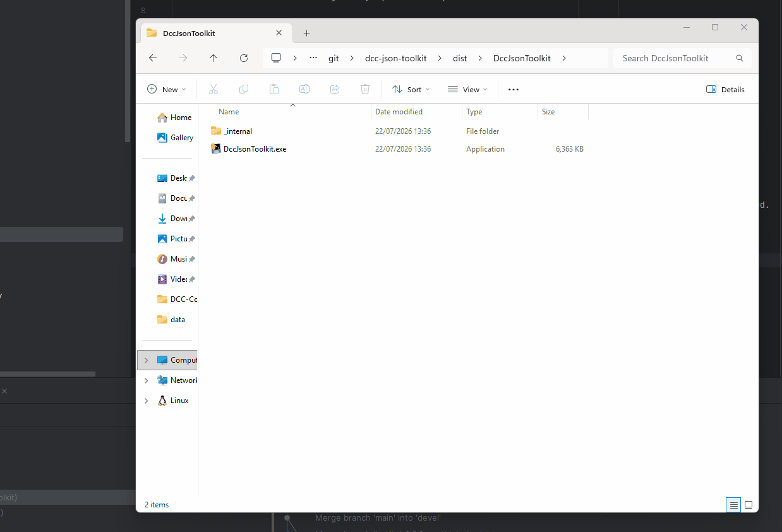Click the Copy icon in toolbar
782x532 pixels.
coord(244,89)
